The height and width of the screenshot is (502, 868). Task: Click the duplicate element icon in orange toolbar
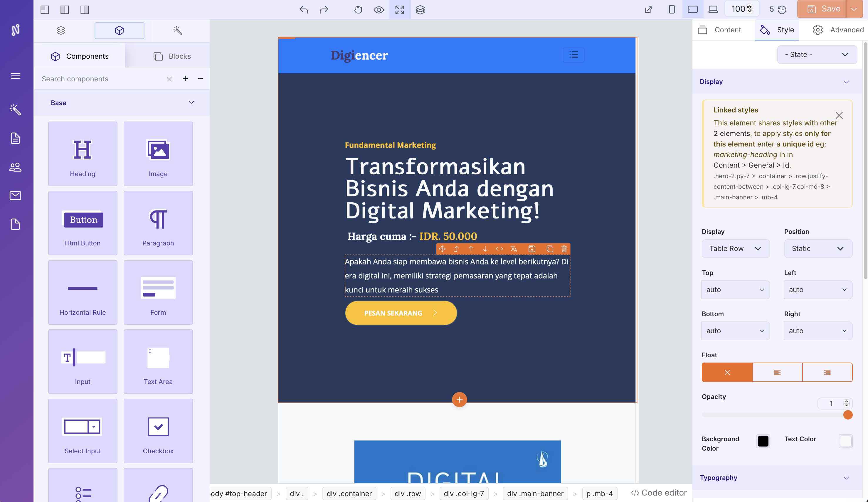550,249
